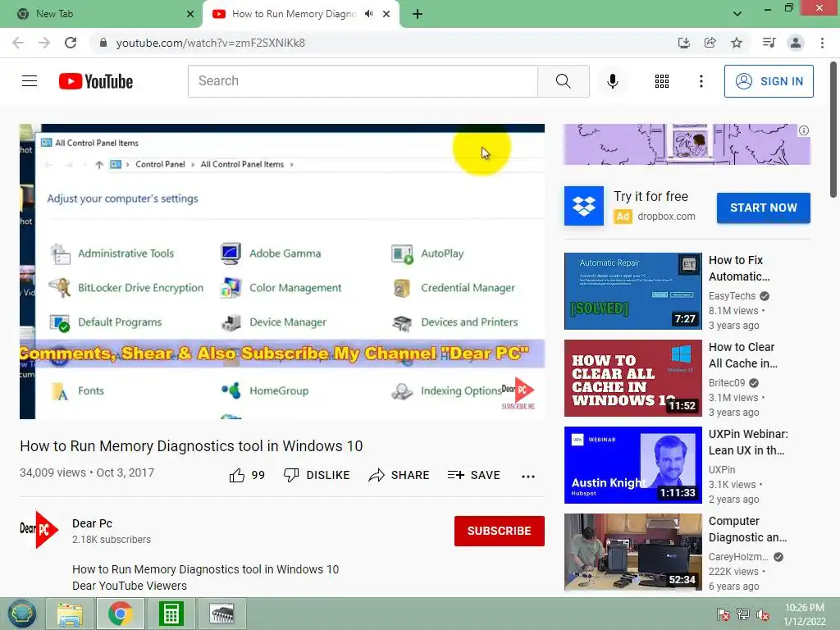Open How to Clear All Cache thumbnail
The height and width of the screenshot is (630, 840).
[632, 377]
